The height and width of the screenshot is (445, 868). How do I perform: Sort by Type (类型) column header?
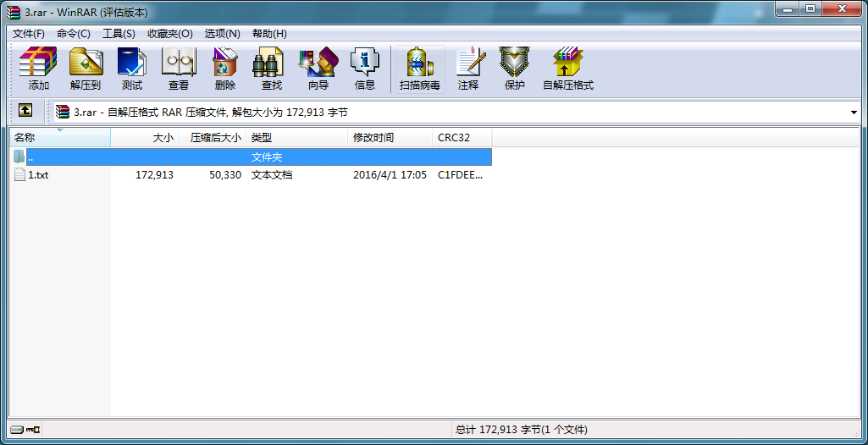297,137
